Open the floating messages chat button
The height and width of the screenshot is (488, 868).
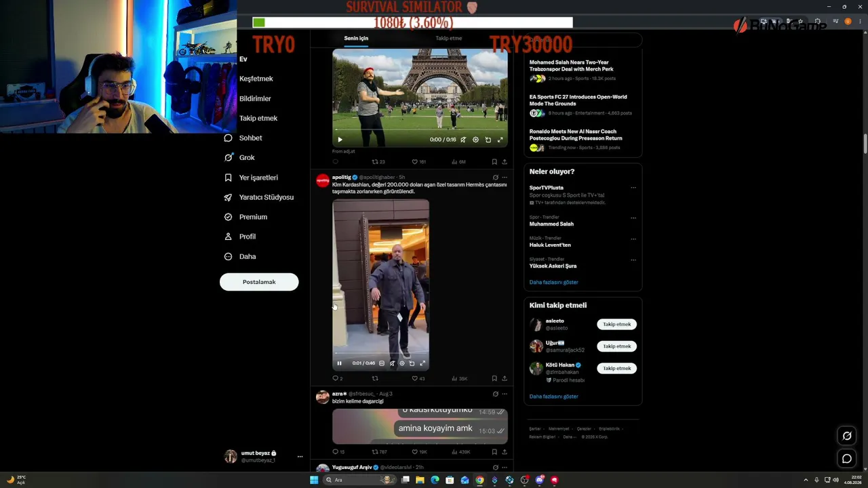tap(847, 459)
